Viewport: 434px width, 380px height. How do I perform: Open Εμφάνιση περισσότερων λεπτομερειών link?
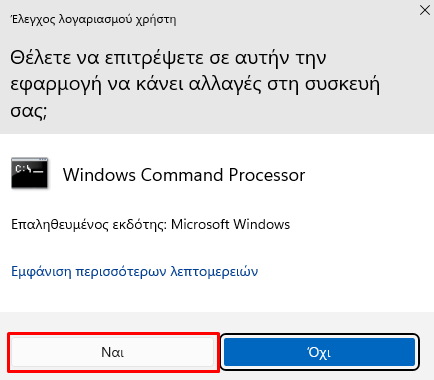[x=135, y=271]
